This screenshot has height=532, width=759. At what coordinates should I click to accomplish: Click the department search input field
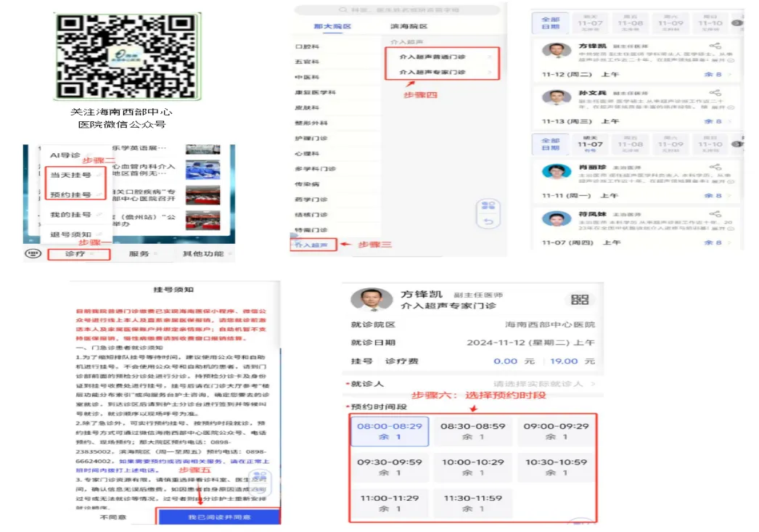[397, 9]
